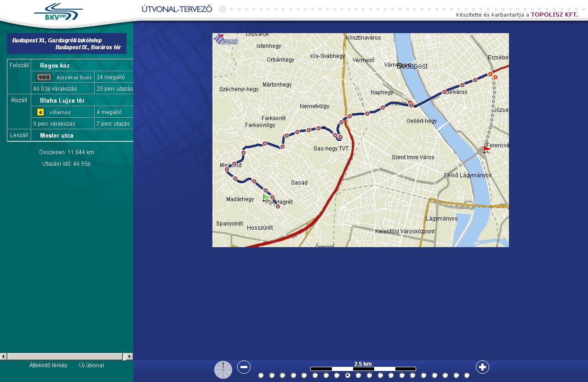Image resolution: width=588 pixels, height=382 pixels.
Task: Select the last zoom level radio button
Action: [467, 376]
